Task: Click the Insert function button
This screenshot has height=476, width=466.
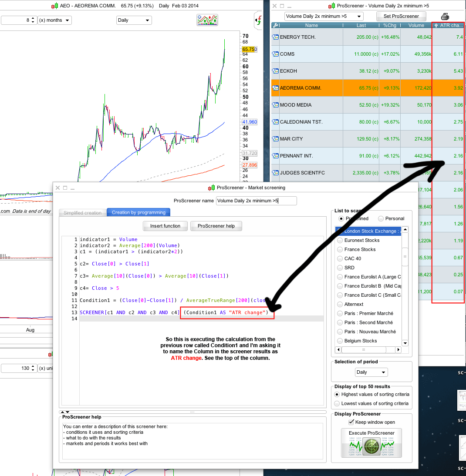Action: click(165, 226)
